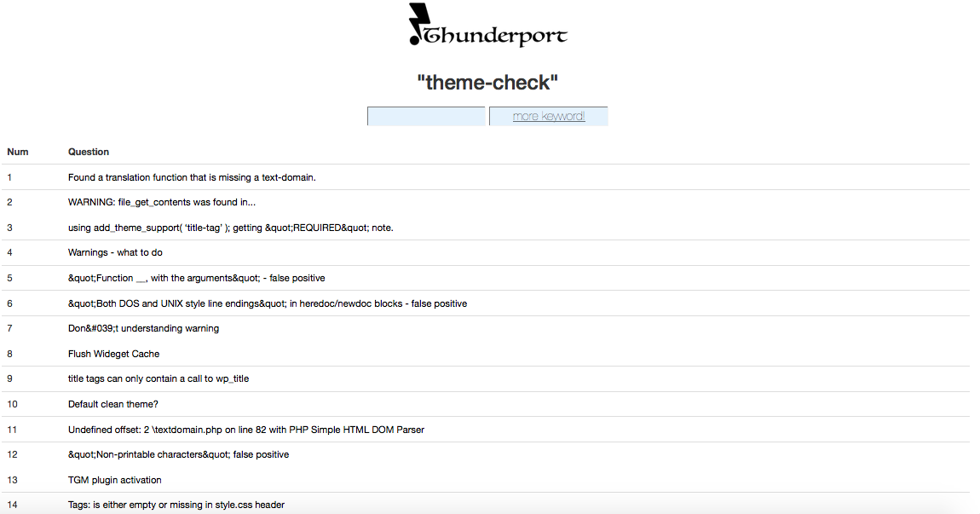Screen dimensions: 980x514
Task: Open 'WARNING: file_get_contents was found in...' question
Action: coord(162,203)
